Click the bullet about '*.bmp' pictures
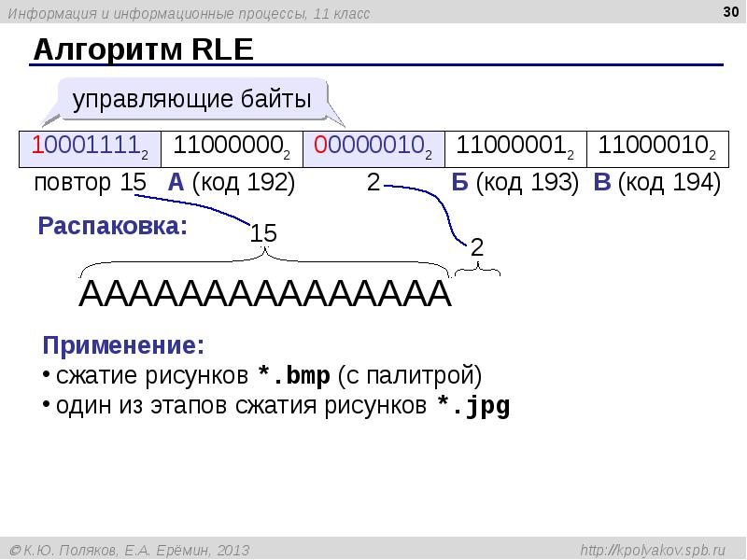 [262, 375]
